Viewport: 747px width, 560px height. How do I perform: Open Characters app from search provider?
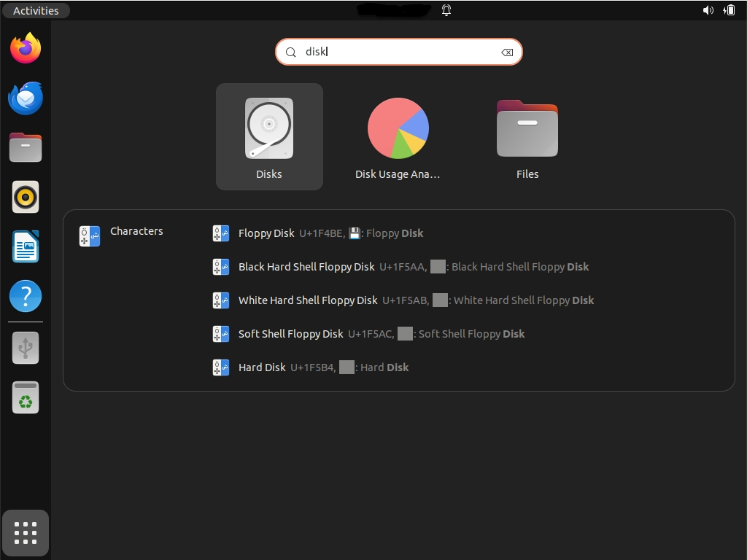click(x=122, y=235)
